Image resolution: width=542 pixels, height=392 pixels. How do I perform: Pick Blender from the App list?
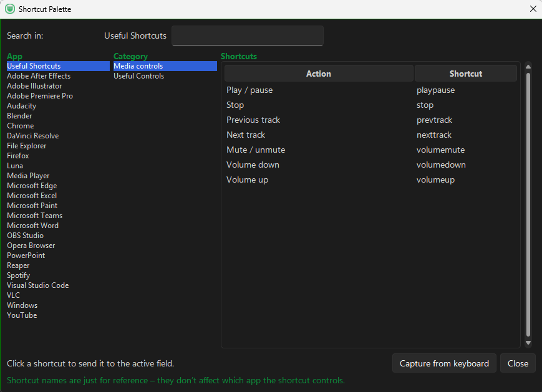click(19, 116)
